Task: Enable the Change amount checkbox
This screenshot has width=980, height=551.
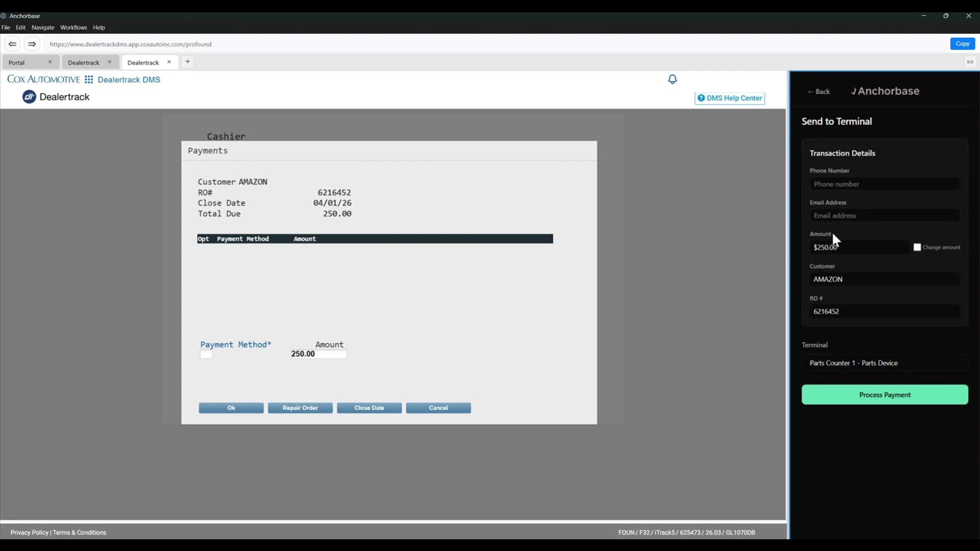Action: (917, 247)
